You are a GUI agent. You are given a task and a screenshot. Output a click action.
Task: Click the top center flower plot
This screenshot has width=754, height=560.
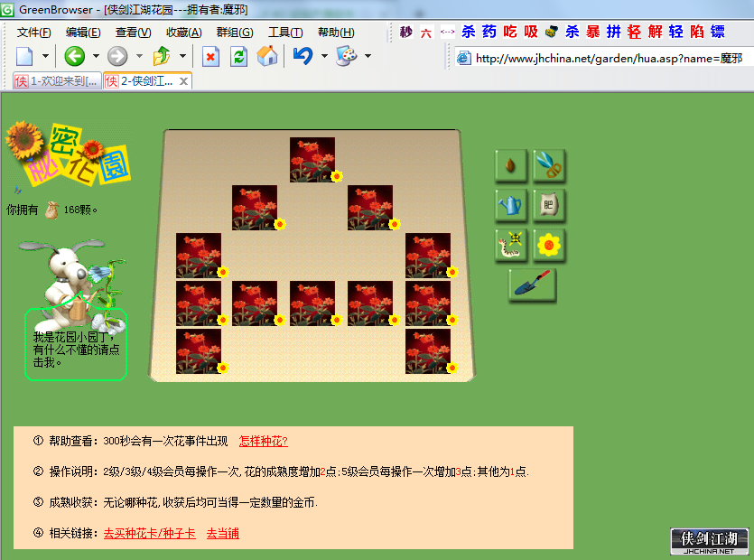(312, 160)
